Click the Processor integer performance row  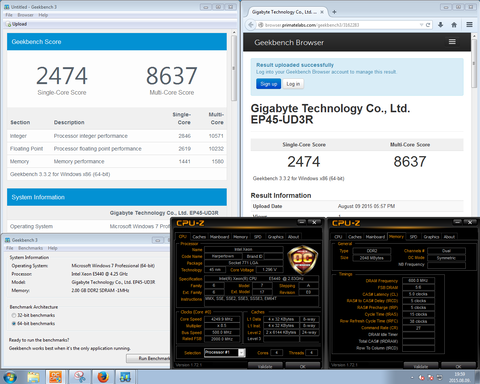[117, 136]
